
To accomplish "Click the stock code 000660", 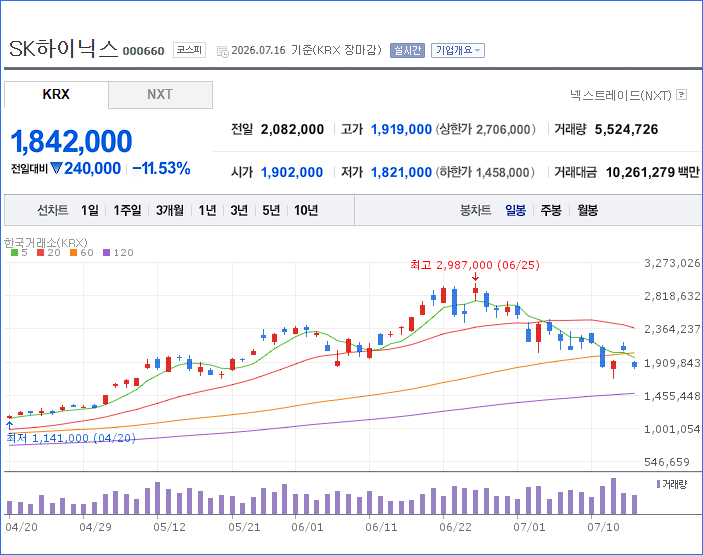I will (x=143, y=51).
